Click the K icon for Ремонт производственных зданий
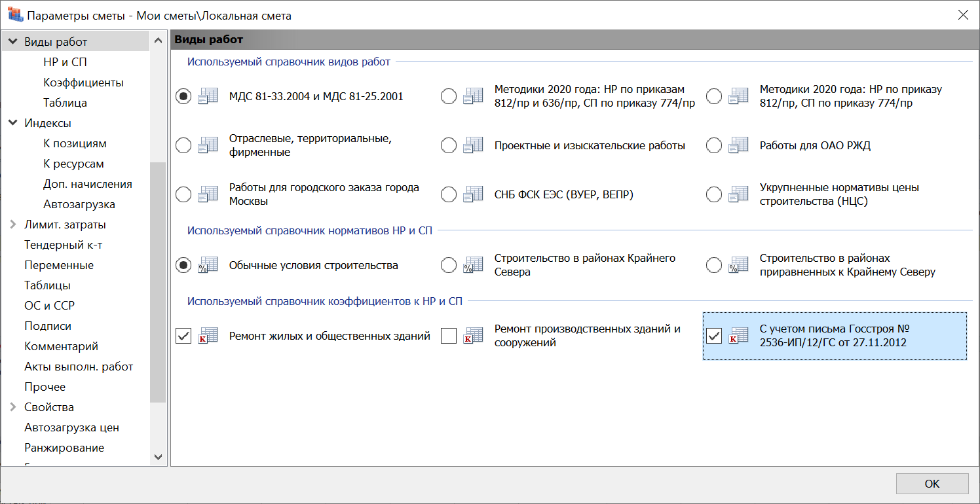Viewport: 980px width, 504px height. coord(472,336)
